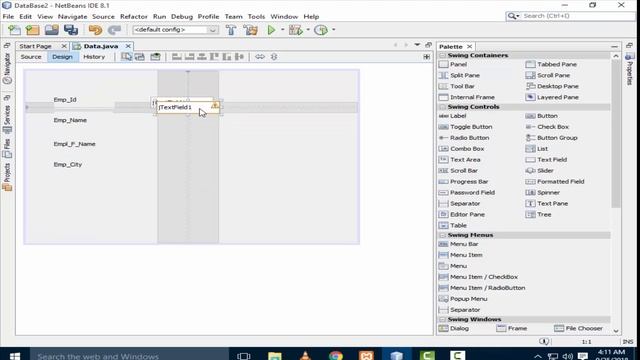Image resolution: width=640 pixels, height=360 pixels.
Task: Click the Redo toolbar icon
Action: coord(114,30)
